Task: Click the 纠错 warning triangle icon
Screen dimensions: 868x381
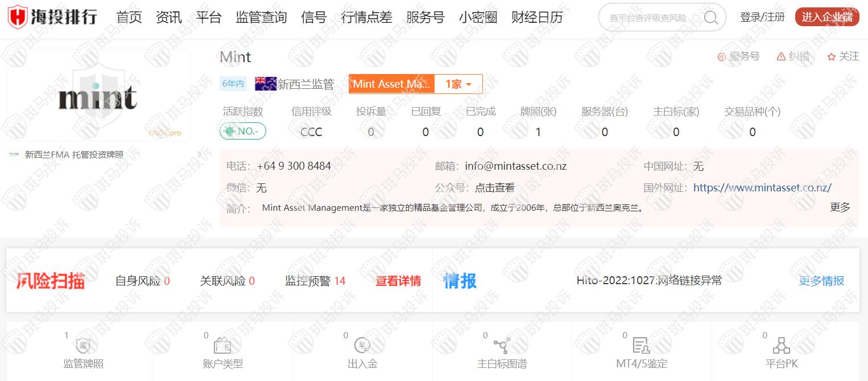Action: tap(780, 56)
